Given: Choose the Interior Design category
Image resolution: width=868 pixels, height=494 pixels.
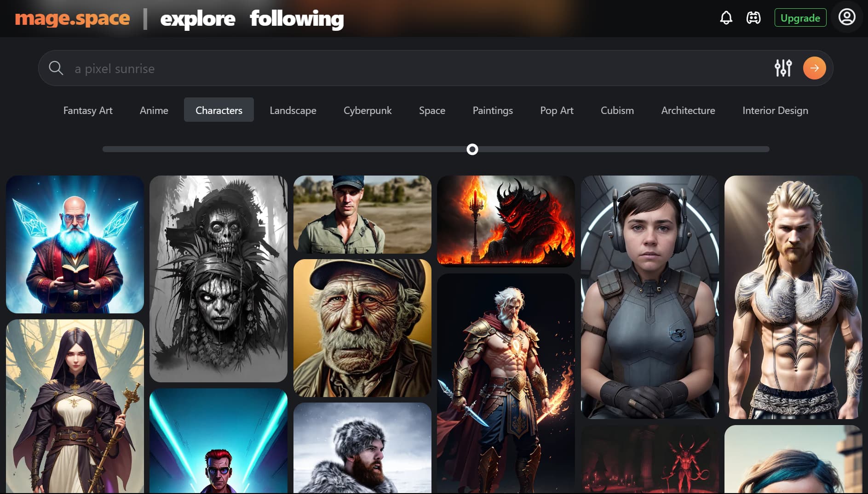Looking at the screenshot, I should click(775, 110).
